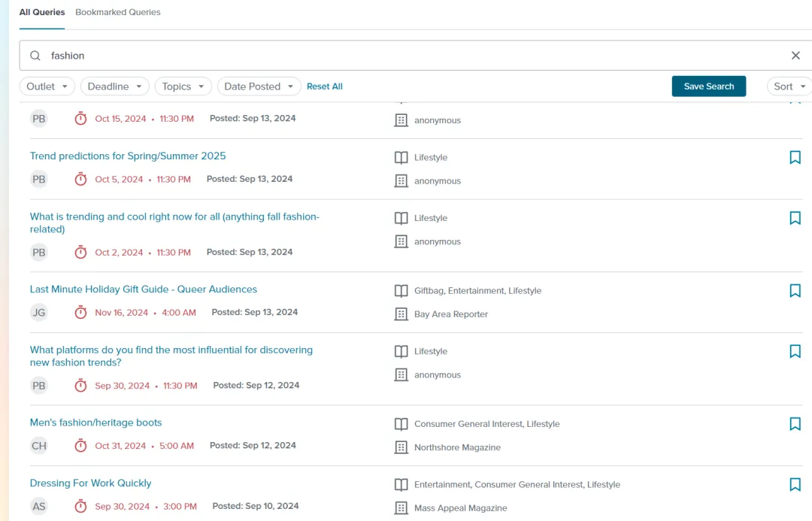
Task: Click the AS author avatar
Action: click(x=39, y=507)
